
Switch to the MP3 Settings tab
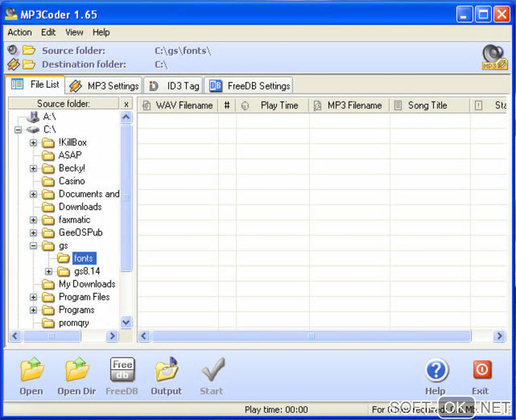coord(104,86)
